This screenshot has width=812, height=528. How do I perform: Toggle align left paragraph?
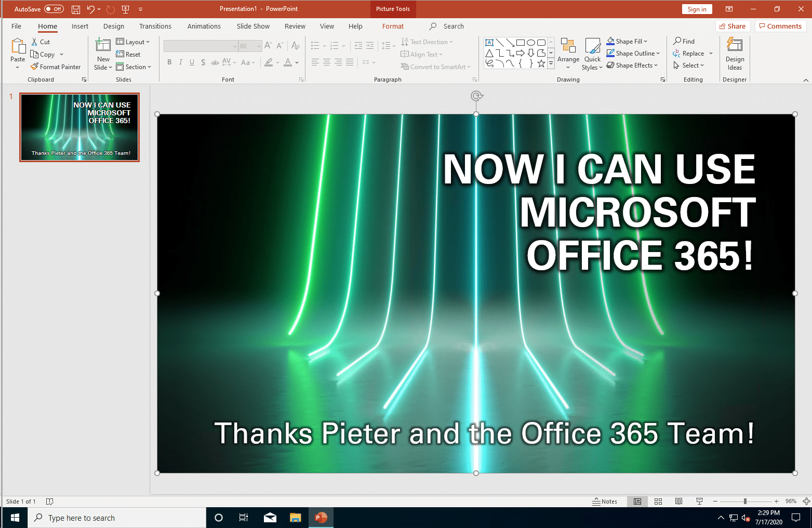click(x=315, y=62)
